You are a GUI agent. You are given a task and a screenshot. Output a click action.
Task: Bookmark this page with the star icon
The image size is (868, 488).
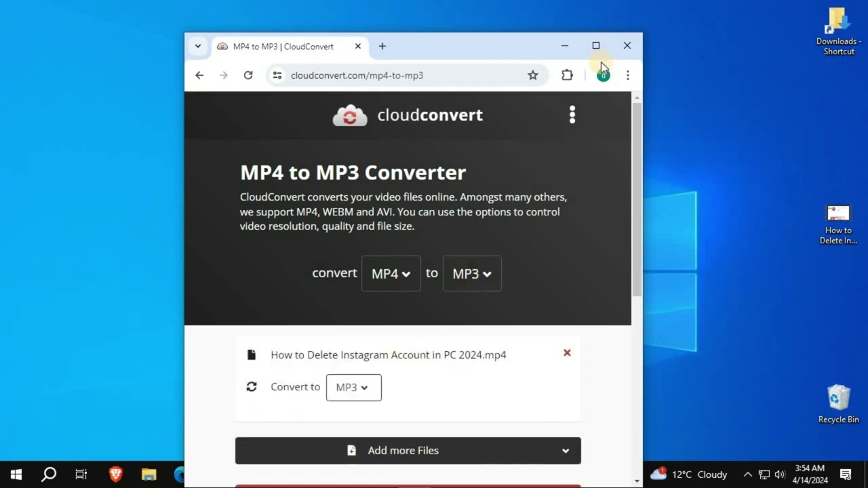(533, 75)
